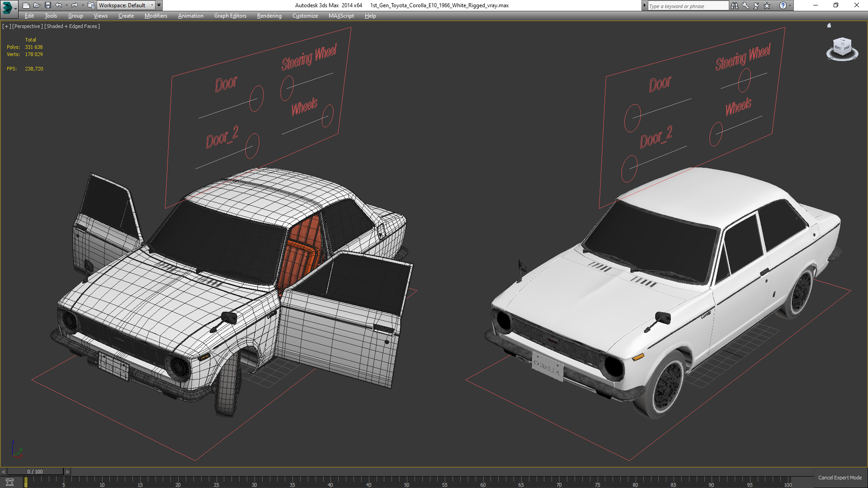Viewport: 868px width, 488px height.
Task: Click the Wheels slider circle on right panel
Action: [x=716, y=134]
